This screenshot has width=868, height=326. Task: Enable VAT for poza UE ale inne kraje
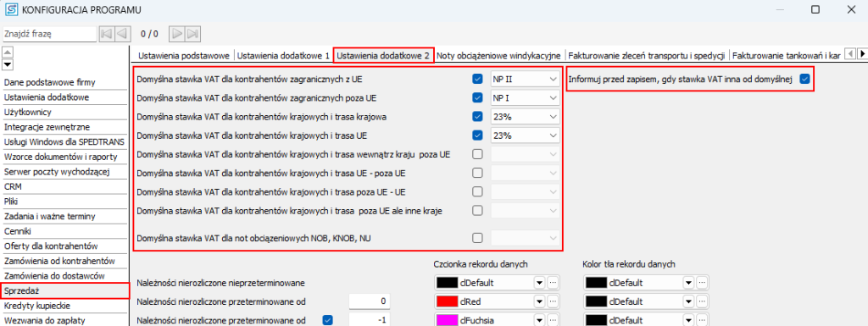pos(478,211)
